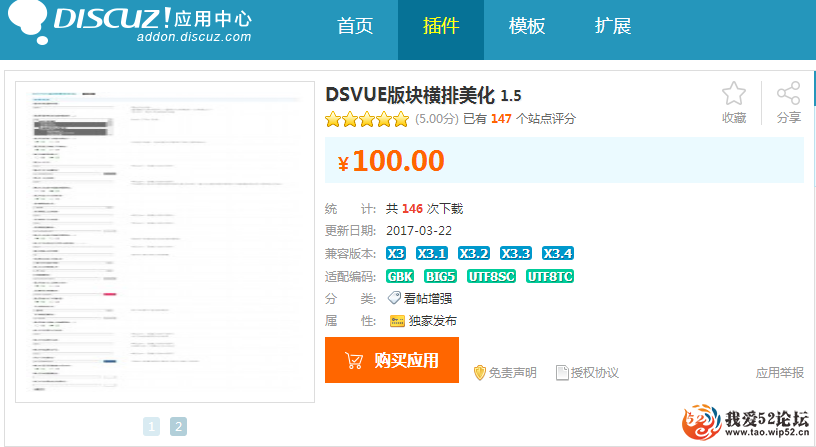816x447 pixels.
Task: Click the shield icon beside 免责声明
Action: point(479,373)
